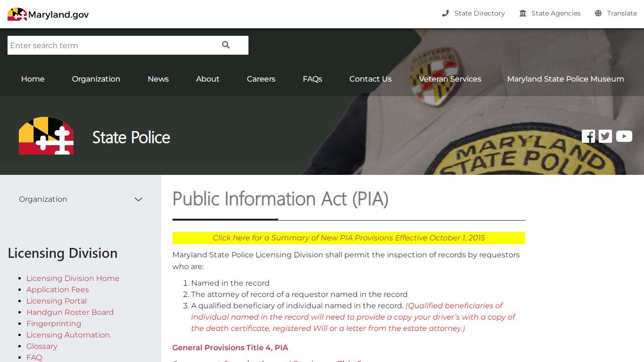Open Licensing Portal sidebar link
Screen dimensions: 644x362
click(57, 301)
